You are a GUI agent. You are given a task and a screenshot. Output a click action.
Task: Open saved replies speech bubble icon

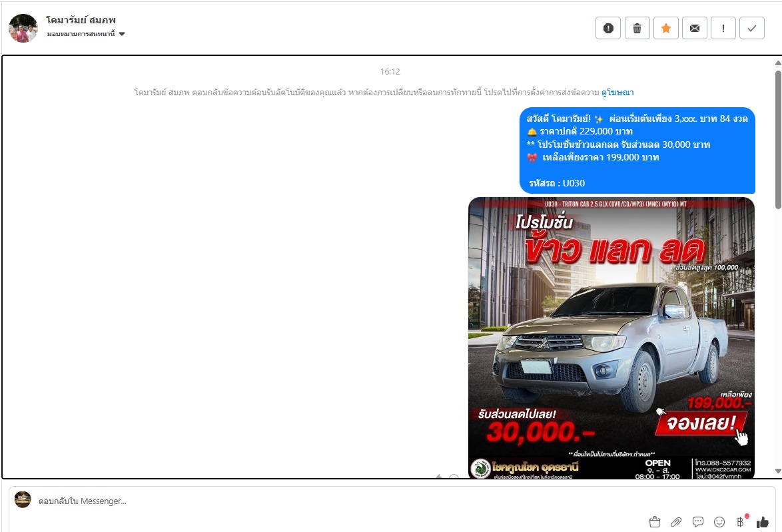point(697,522)
